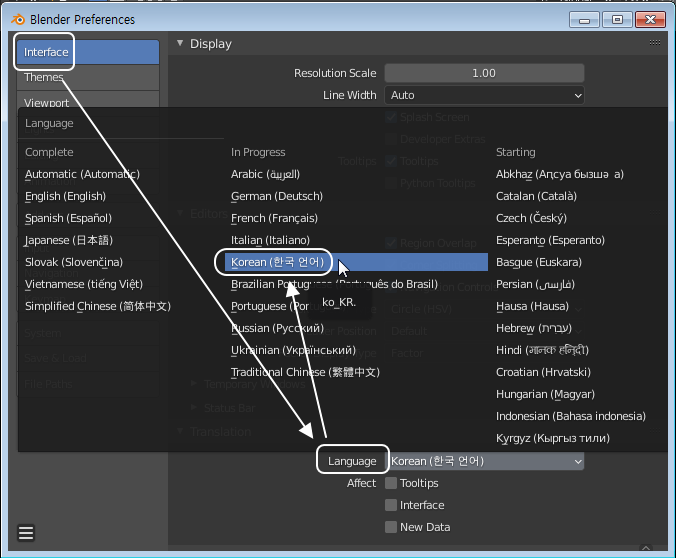This screenshot has height=558, width=676.
Task: Enable the Tooltips checkbox under Affect
Action: pyautogui.click(x=391, y=483)
